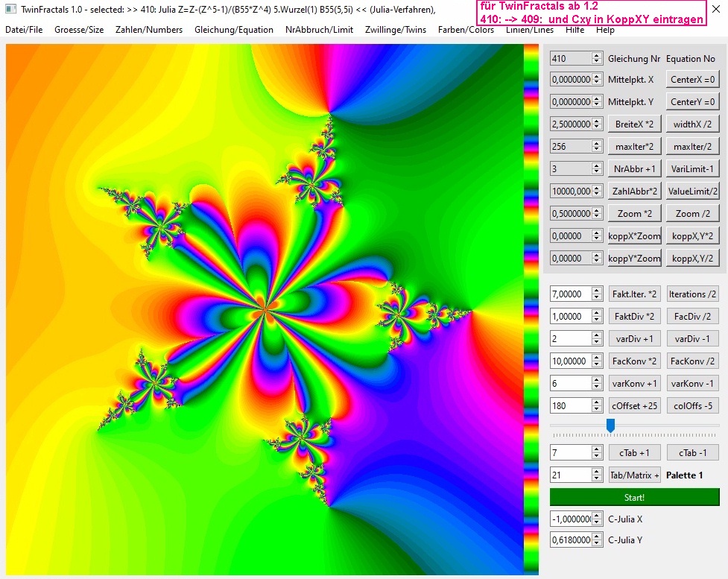Decrease color offset with colOffs -5

point(693,406)
